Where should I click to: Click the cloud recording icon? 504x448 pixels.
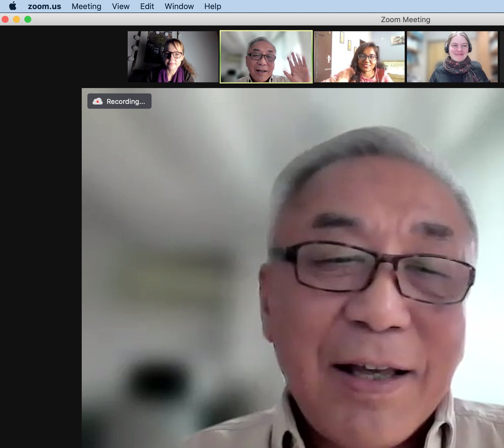tap(97, 101)
